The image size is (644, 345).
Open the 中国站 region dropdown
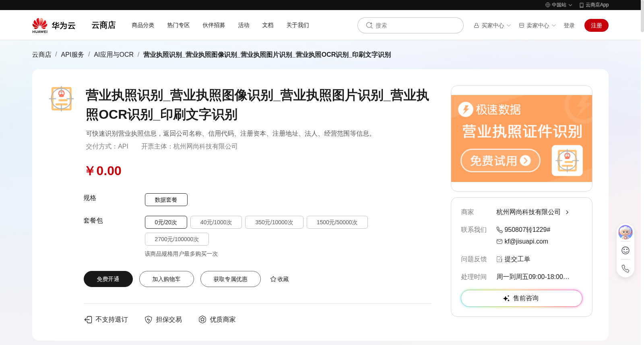click(x=559, y=5)
